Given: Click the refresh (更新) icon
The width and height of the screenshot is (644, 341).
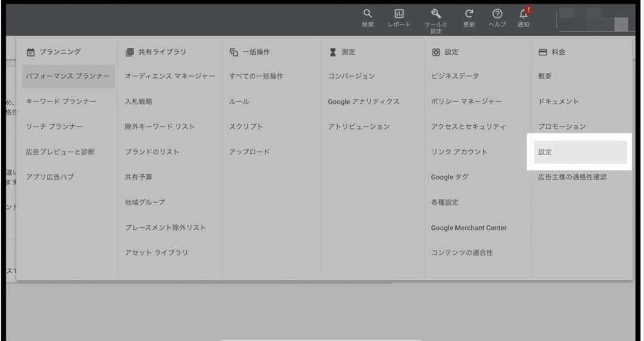Looking at the screenshot, I should 469,14.
